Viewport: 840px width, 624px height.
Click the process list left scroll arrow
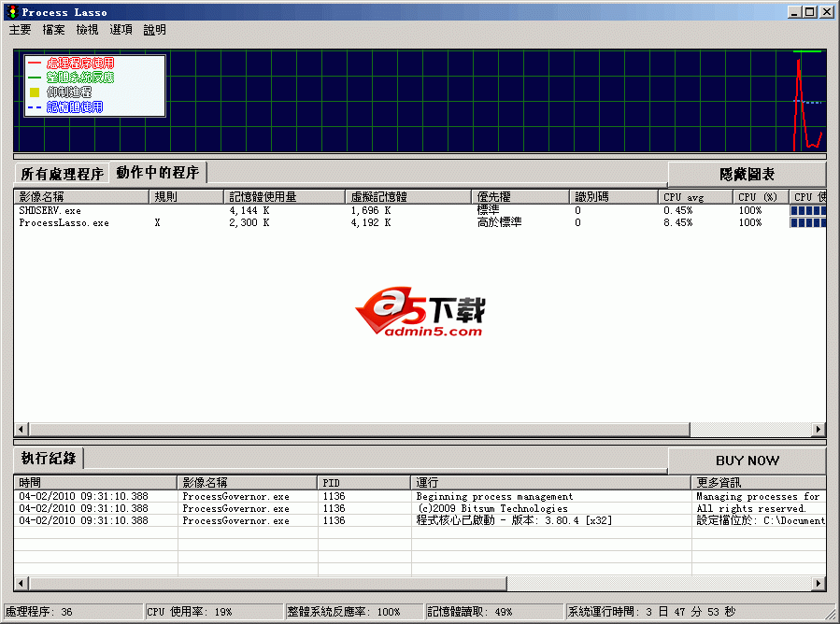click(x=21, y=430)
